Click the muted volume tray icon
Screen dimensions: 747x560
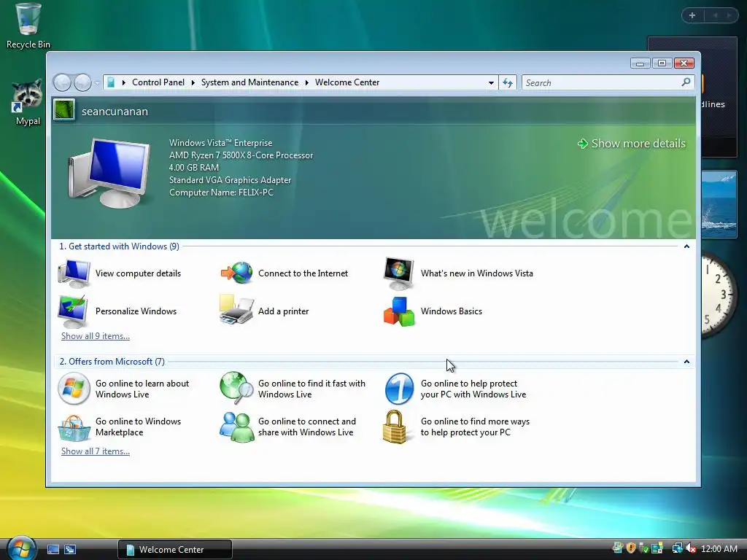[691, 548]
